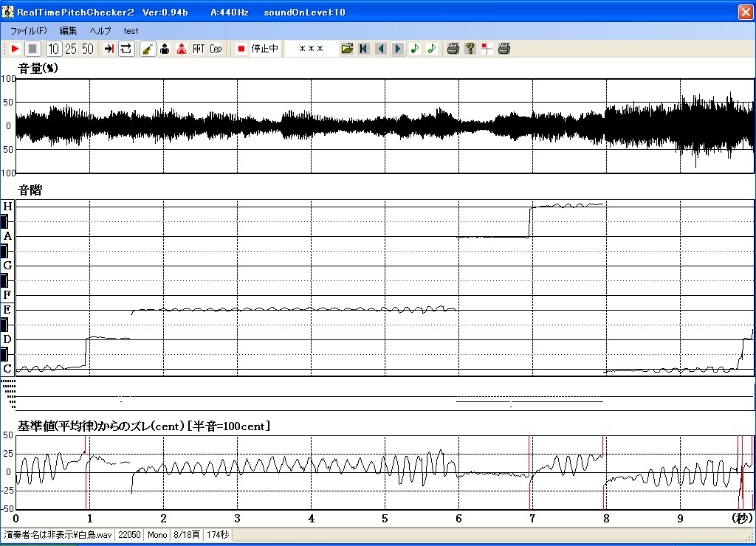Click the 8/18頁 page status entry
This screenshot has height=546, width=756.
pyautogui.click(x=187, y=535)
